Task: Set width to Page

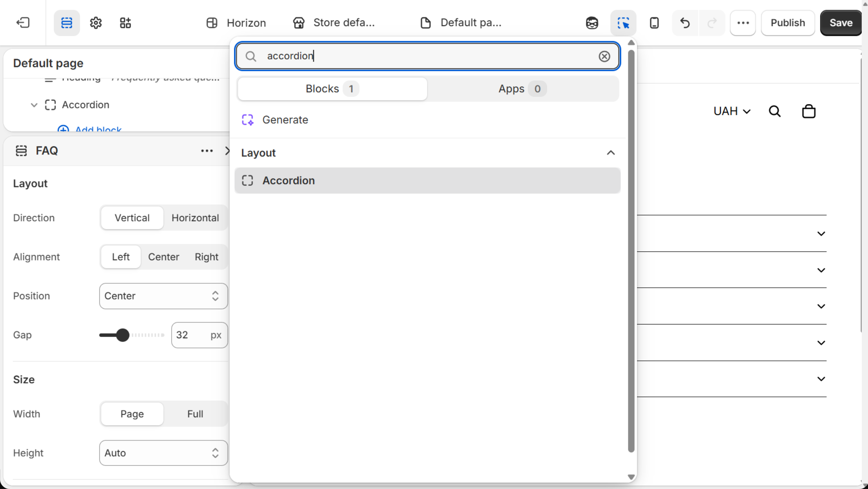Action: pos(132,414)
